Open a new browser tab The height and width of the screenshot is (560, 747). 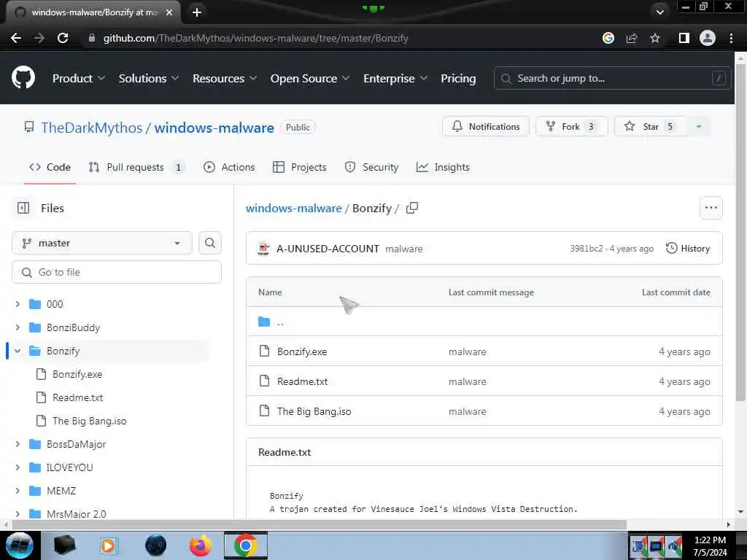coord(197,12)
